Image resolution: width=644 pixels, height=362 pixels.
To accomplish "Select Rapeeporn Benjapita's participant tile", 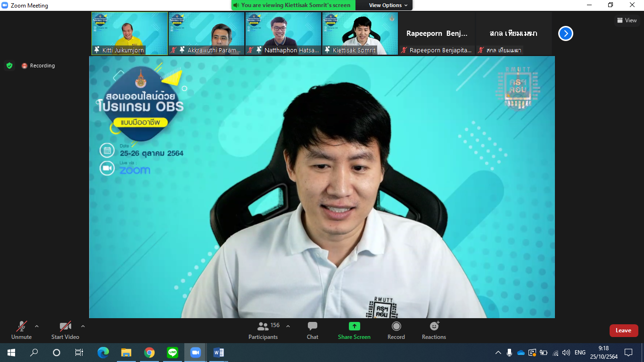I will click(x=437, y=33).
